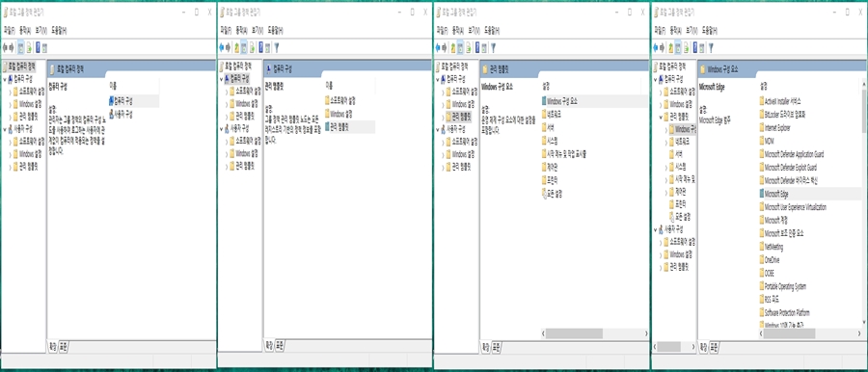Click help icon in the 컴퓨터 구성 header window

point(260,47)
